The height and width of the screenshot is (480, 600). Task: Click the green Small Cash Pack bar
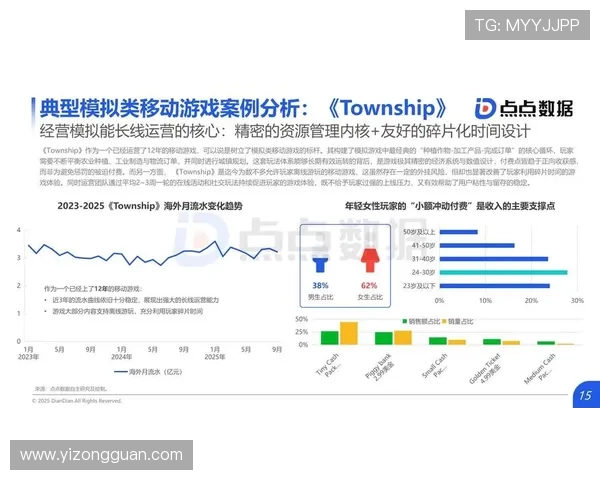438,341
